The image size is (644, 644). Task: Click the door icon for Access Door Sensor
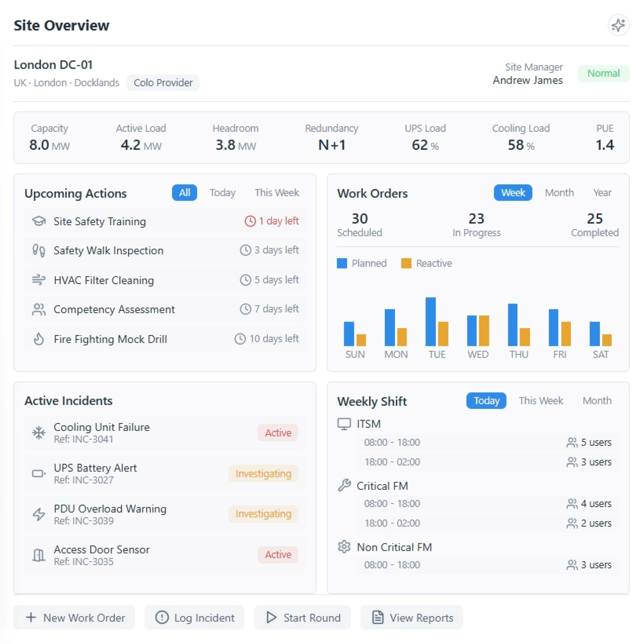[x=39, y=555]
